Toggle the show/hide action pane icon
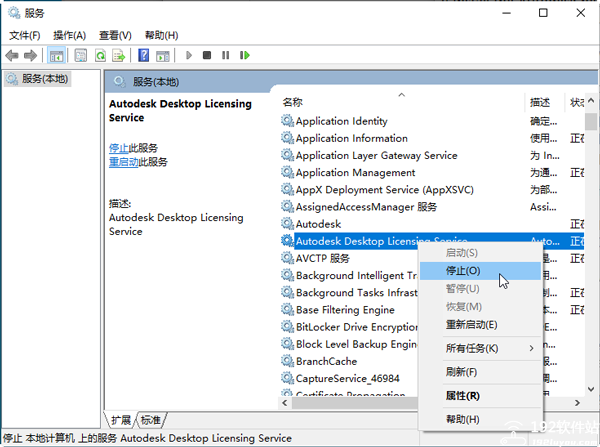 pyautogui.click(x=163, y=56)
